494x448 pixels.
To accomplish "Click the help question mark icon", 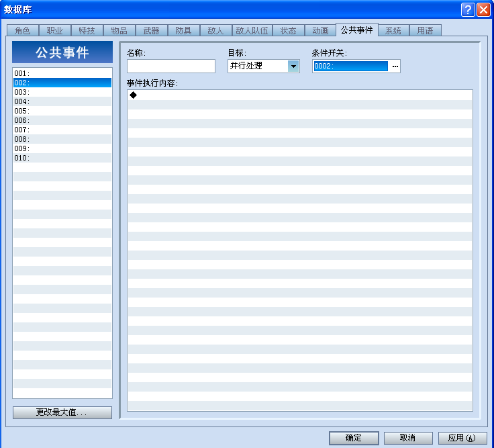I will 468,10.
